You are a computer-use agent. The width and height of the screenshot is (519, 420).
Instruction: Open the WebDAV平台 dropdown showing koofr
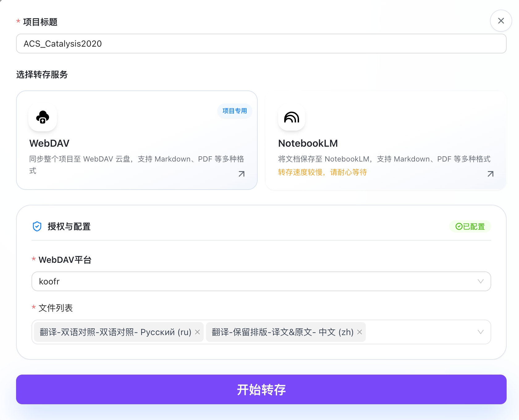(261, 281)
